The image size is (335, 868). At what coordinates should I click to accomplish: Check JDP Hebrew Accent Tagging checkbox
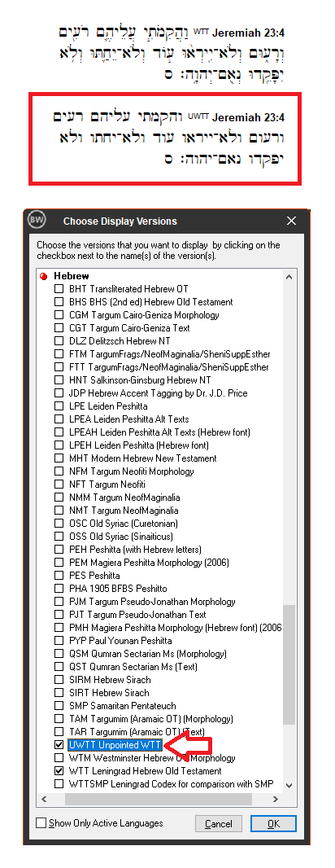(59, 393)
